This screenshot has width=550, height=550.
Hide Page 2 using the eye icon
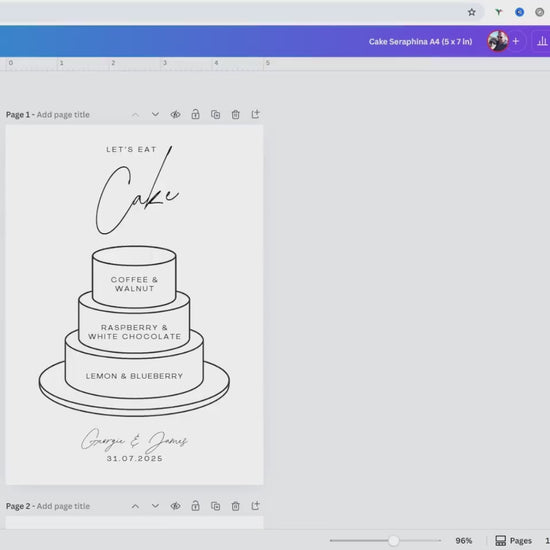click(x=175, y=506)
